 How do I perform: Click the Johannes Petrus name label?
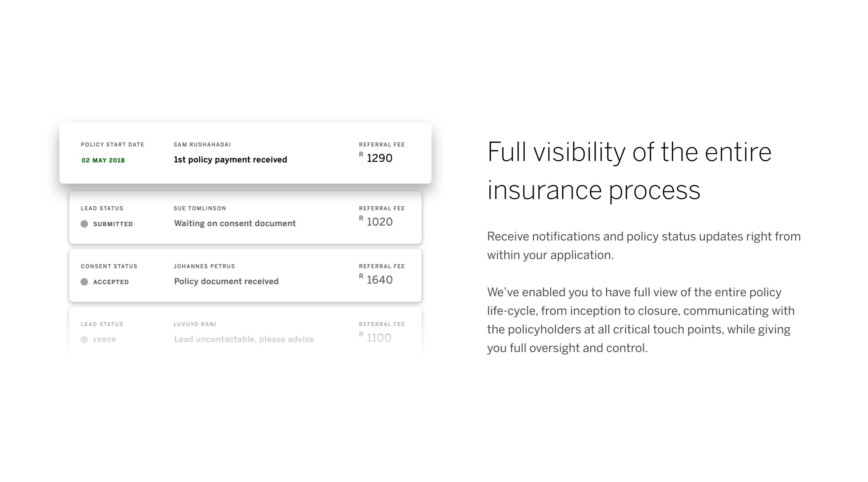204,266
